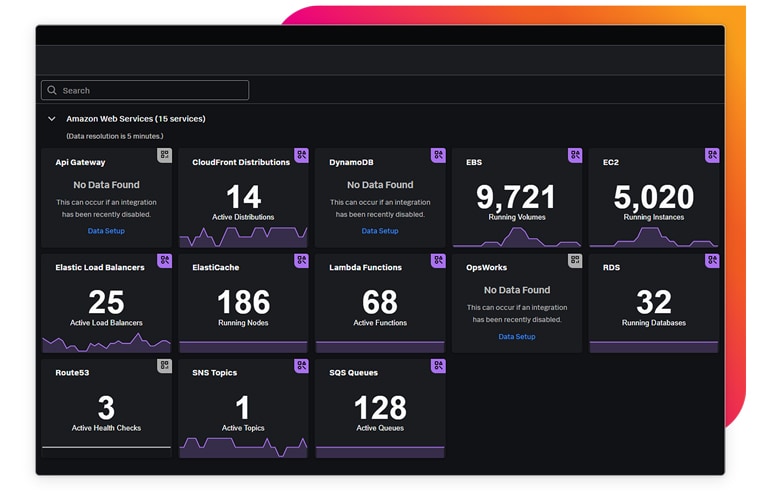Click No Data Found in OpsWorks card
Image resolution: width=760 pixels, height=500 pixels.
[517, 290]
